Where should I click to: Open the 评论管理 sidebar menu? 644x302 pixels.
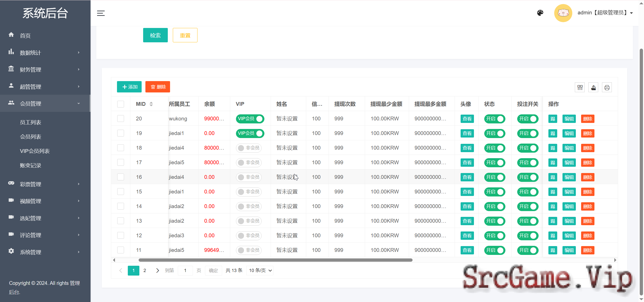click(45, 235)
